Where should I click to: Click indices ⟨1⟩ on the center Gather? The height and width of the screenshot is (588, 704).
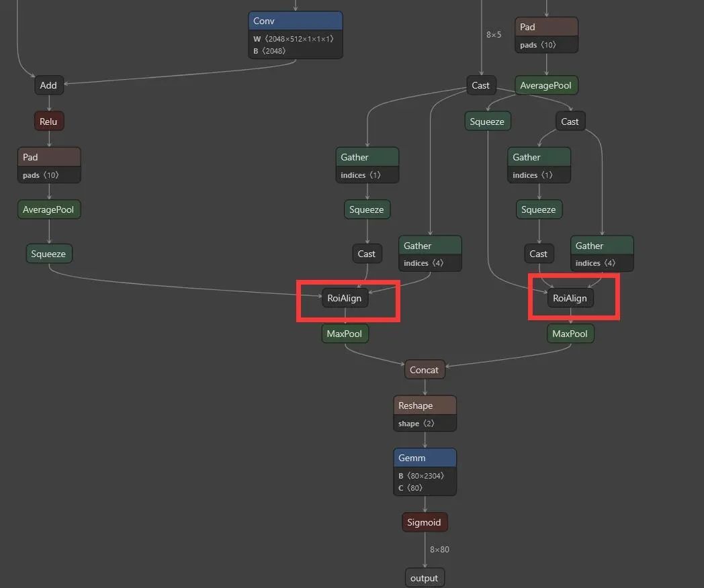pyautogui.click(x=361, y=175)
